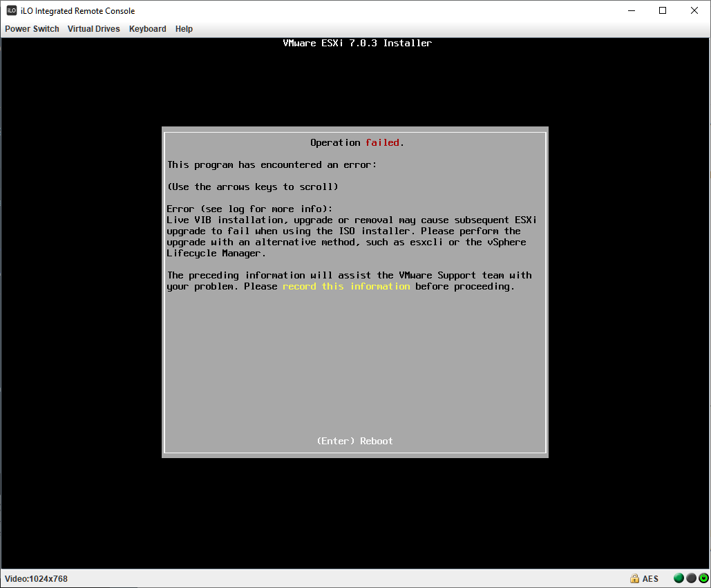
Task: Click 'This program has encountered an error:' line
Action: [272, 164]
